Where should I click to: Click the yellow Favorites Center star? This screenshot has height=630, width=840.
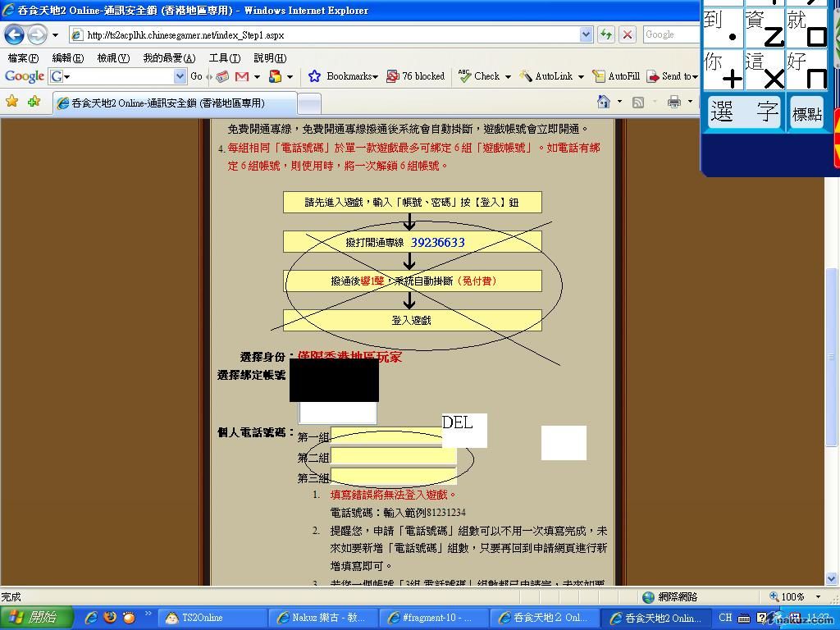11,101
